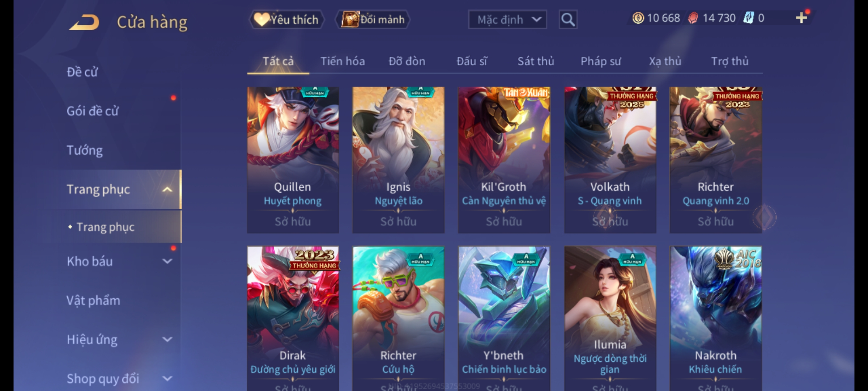Collapse the Trang phục sidebar section
The image size is (868, 391).
[167, 189]
